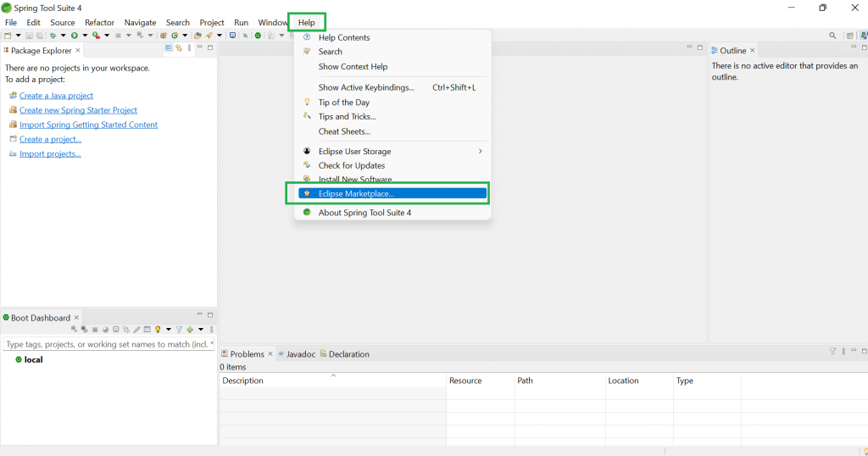Open Boot Dashboard view menu (three dots)
The image size is (868, 456).
click(x=211, y=329)
